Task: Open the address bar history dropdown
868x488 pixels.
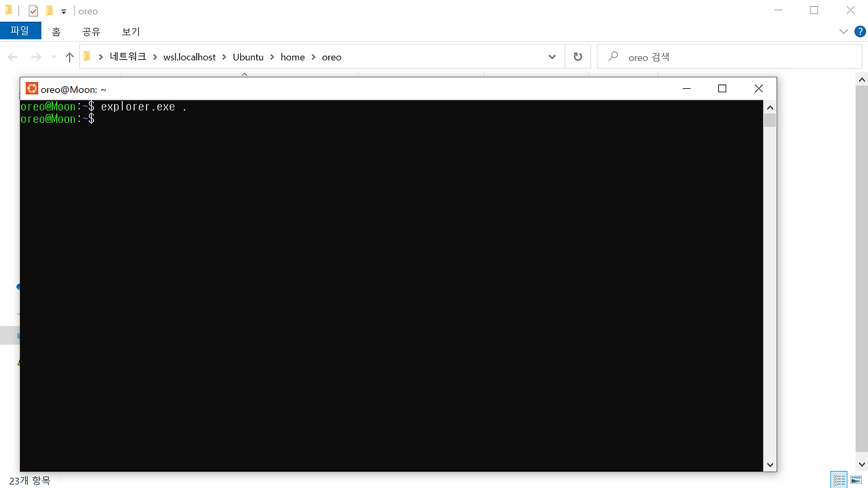Action: click(x=551, y=57)
